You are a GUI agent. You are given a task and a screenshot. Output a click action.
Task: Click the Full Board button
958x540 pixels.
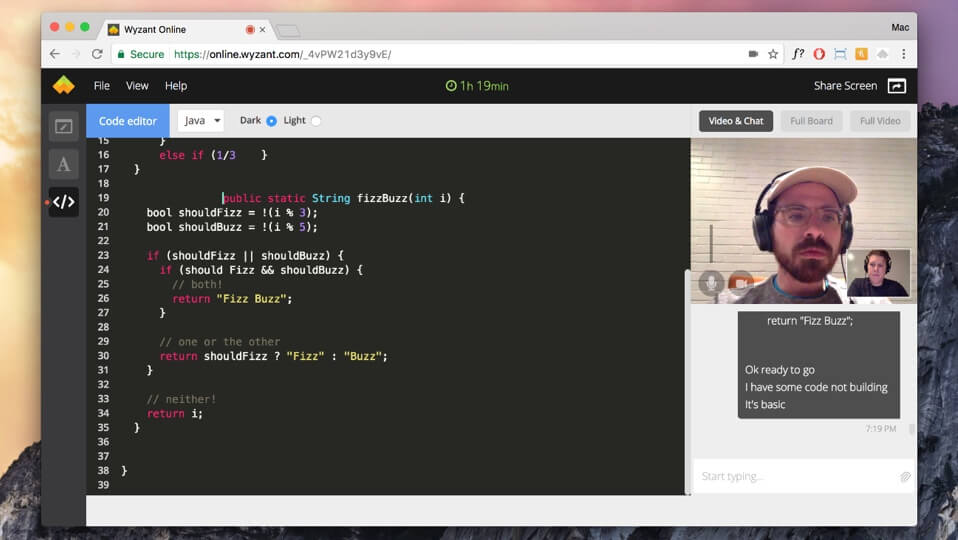(x=811, y=121)
